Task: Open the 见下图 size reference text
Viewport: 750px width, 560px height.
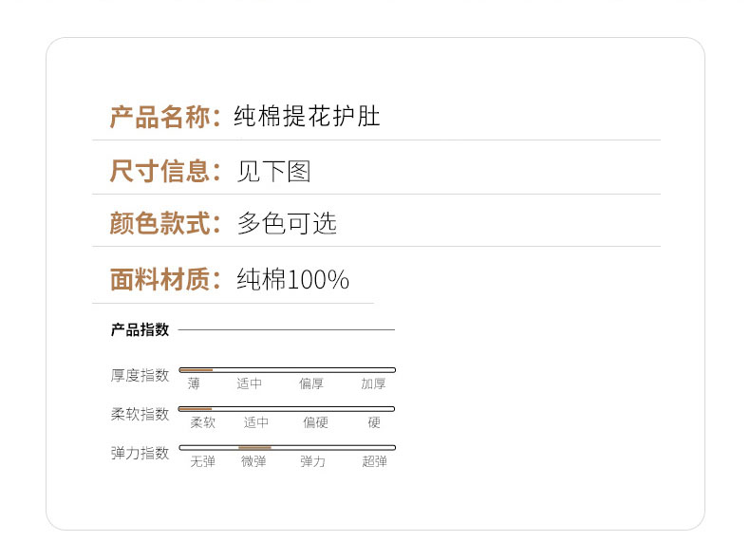Action: pos(273,172)
